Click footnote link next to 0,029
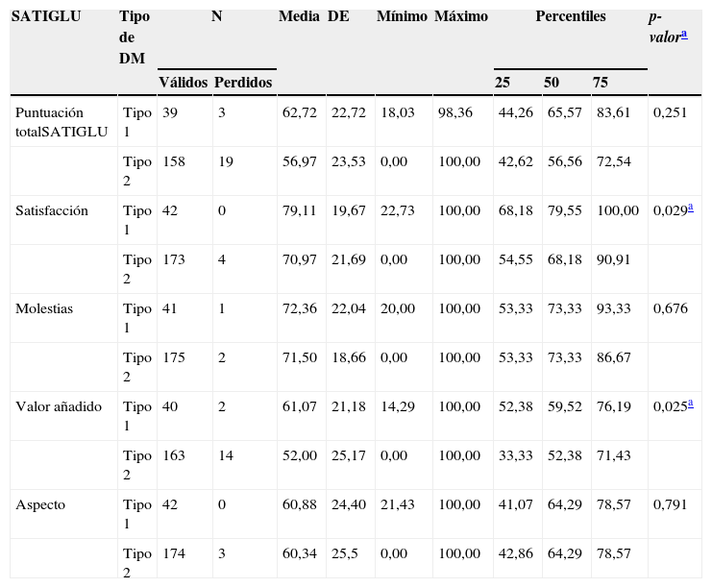 point(690,208)
